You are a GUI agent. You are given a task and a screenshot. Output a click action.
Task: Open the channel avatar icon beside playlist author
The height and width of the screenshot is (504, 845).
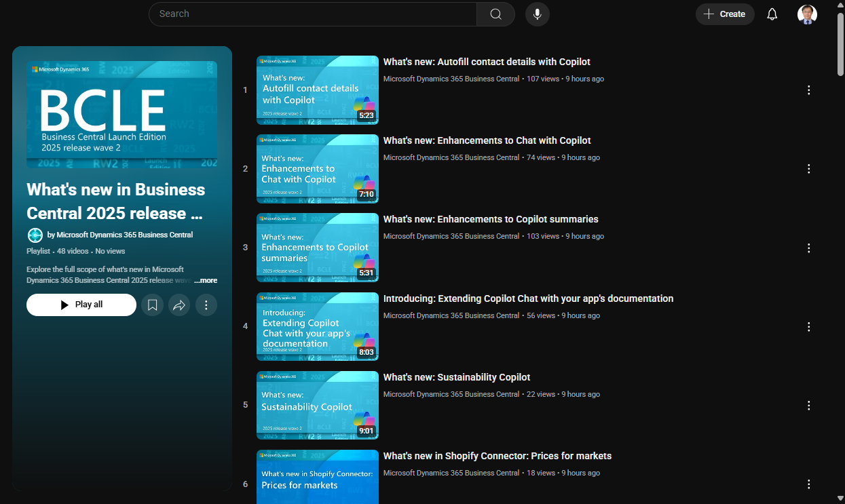(x=35, y=235)
